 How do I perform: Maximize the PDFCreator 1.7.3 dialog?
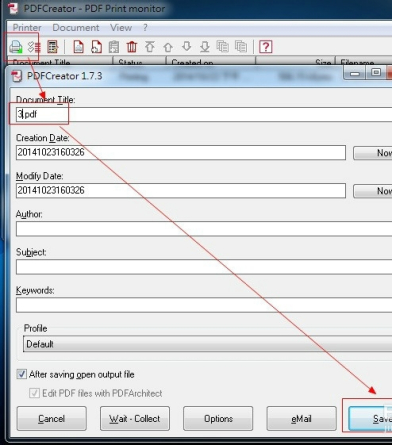(376, 73)
